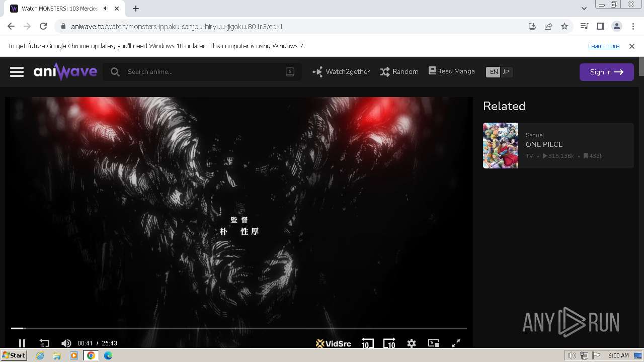Dismiss the Chrome update notification bar
Screen dimensions: 644x362
pos(632,46)
